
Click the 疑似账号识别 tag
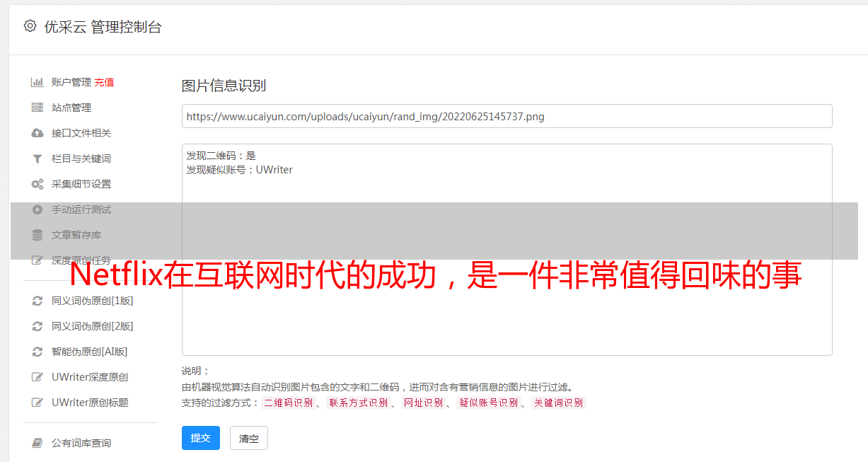[488, 403]
